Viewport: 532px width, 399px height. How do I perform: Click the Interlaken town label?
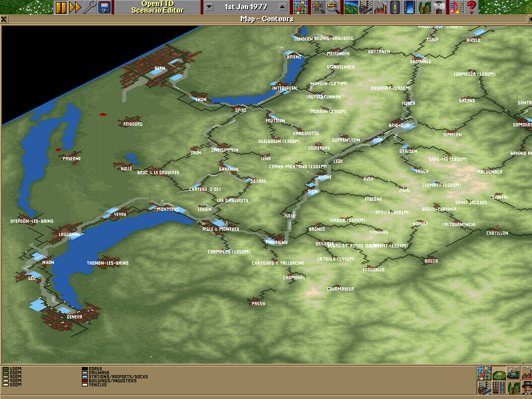(x=285, y=88)
